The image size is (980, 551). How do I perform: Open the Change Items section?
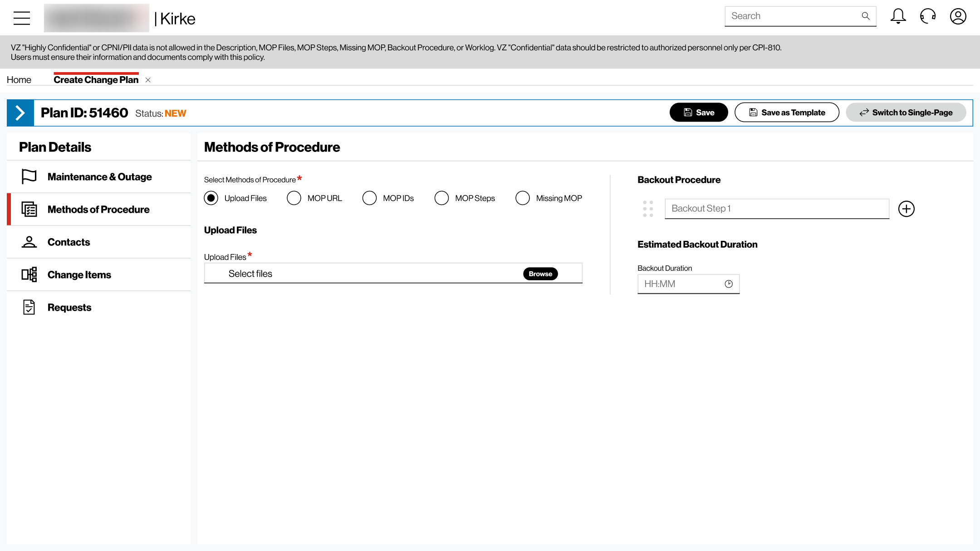point(99,274)
